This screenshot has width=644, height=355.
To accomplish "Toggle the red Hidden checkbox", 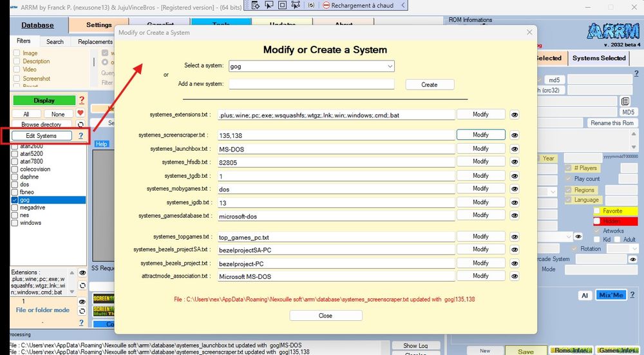I will (597, 221).
